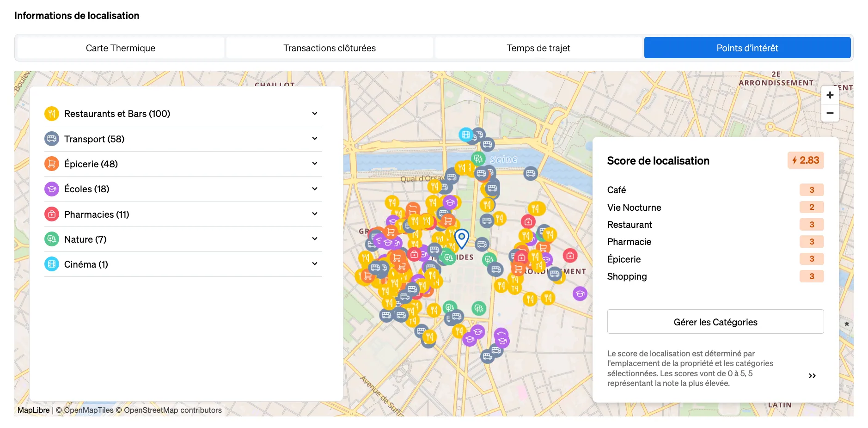The width and height of the screenshot is (868, 428).
Task: Click the cinema marker on the map
Action: [x=466, y=135]
